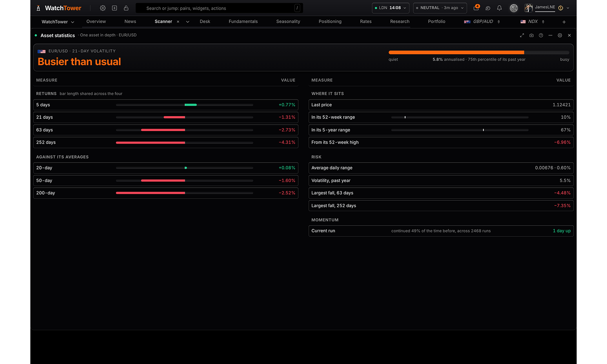The image size is (607, 364).
Task: Click the round globe avatar icon
Action: click(x=514, y=8)
